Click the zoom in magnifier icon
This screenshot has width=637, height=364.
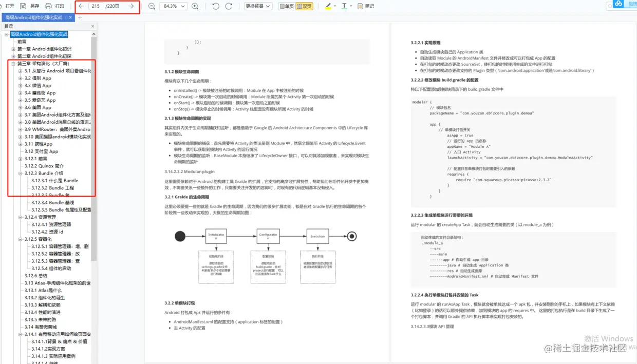tap(195, 6)
